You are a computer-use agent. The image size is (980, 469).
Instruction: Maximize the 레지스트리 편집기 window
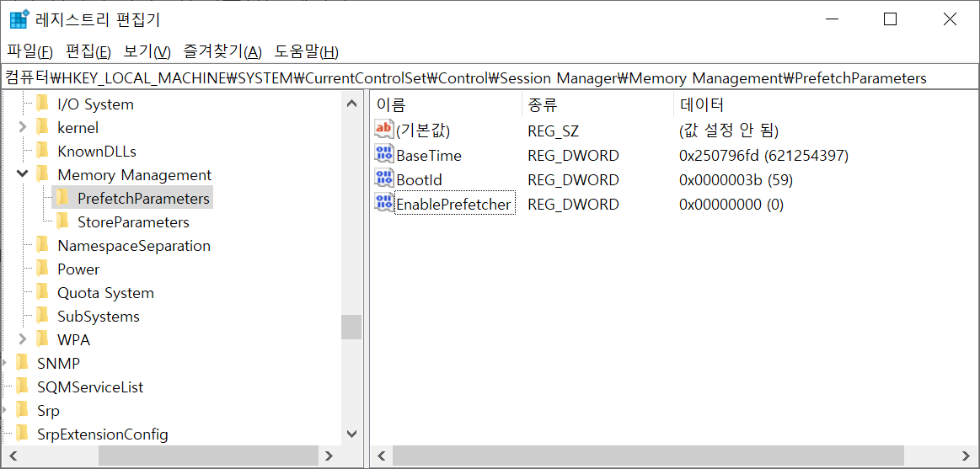click(890, 19)
